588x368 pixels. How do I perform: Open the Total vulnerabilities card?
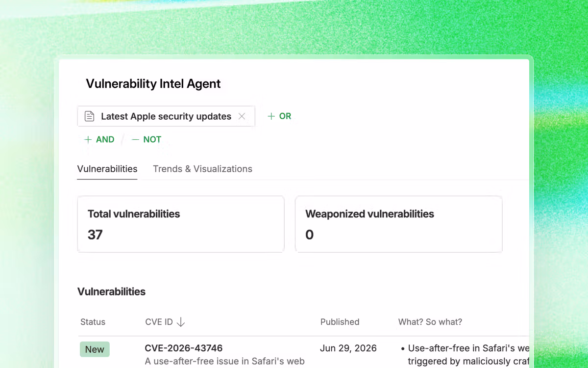(x=181, y=224)
